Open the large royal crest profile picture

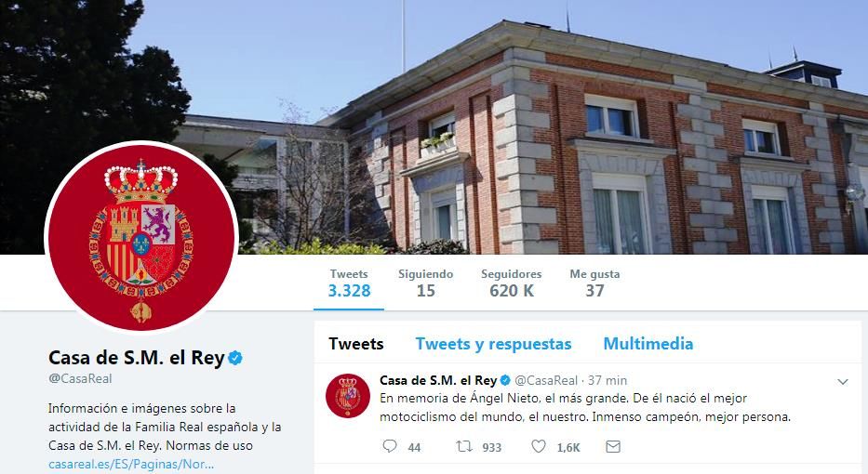[x=141, y=238]
